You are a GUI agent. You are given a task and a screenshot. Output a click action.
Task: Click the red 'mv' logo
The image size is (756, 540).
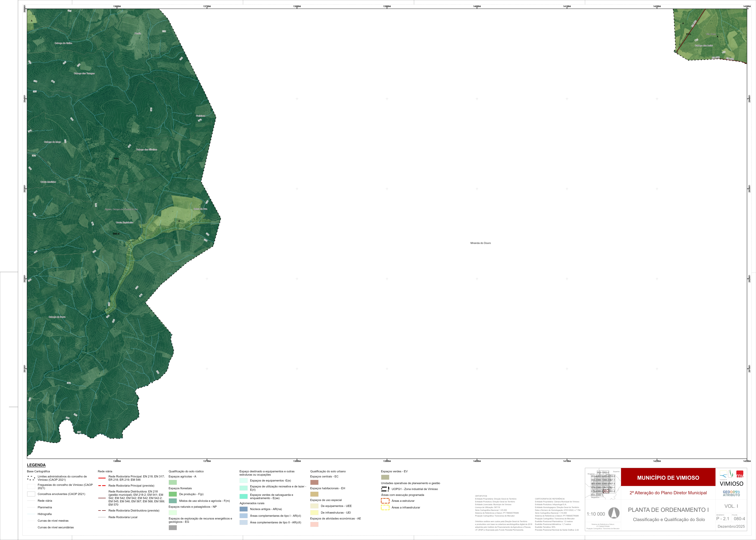[x=740, y=474]
